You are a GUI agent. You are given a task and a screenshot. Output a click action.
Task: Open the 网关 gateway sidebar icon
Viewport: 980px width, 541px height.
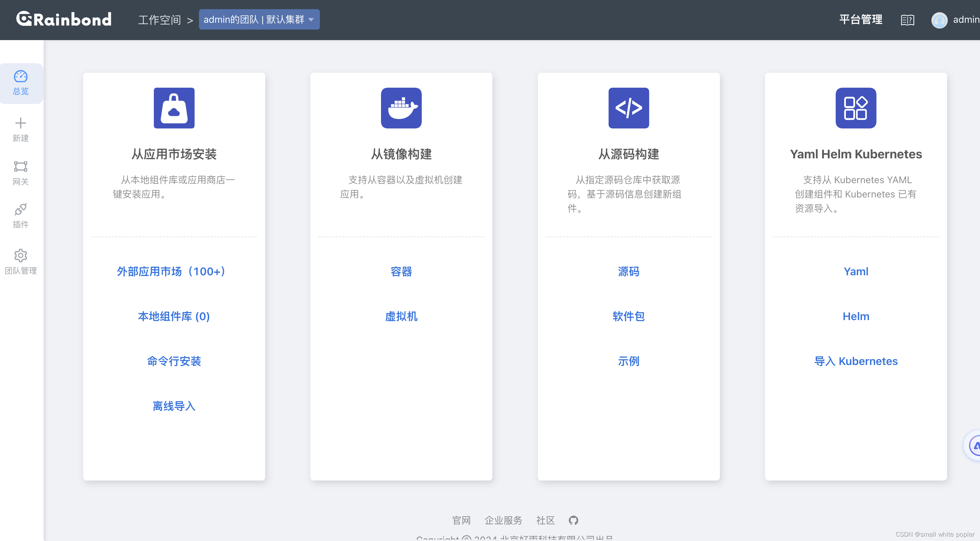pos(20,167)
